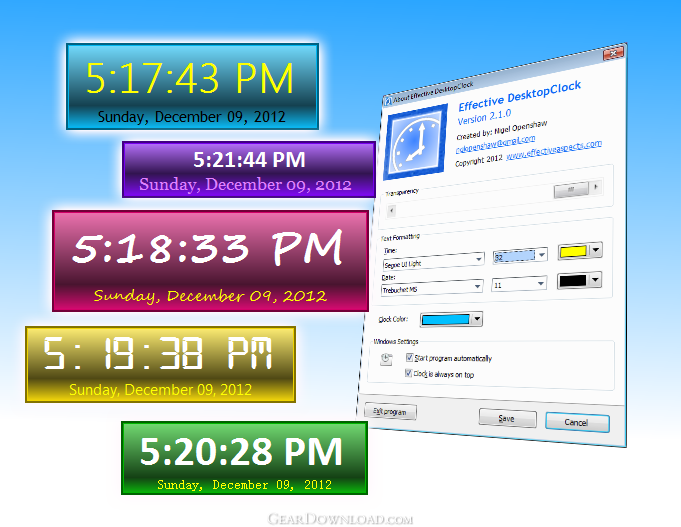Click the Transparency slider left arrow
Screen dimensions: 681x527
(392, 211)
